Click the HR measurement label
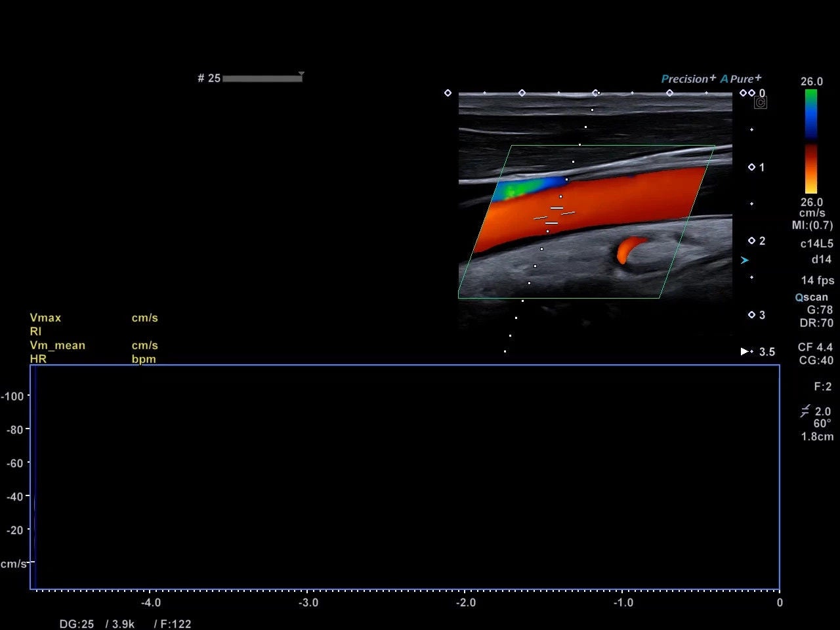Image resolution: width=840 pixels, height=630 pixels. 38,359
